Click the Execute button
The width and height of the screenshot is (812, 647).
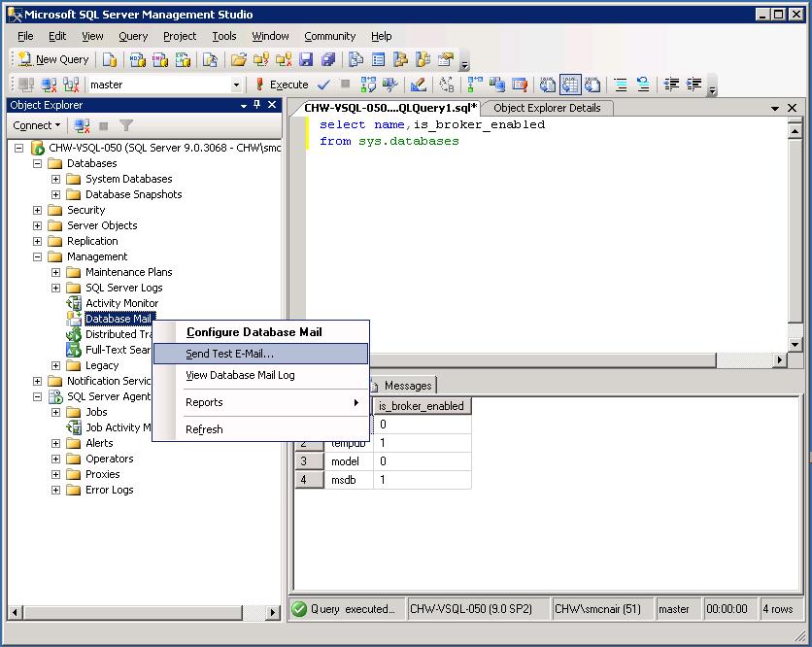point(283,85)
